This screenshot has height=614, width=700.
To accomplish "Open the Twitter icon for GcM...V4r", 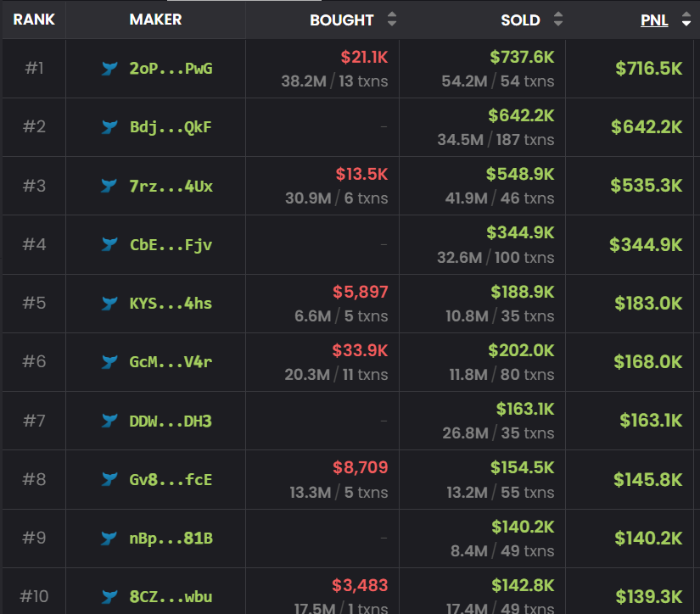I will [x=109, y=361].
